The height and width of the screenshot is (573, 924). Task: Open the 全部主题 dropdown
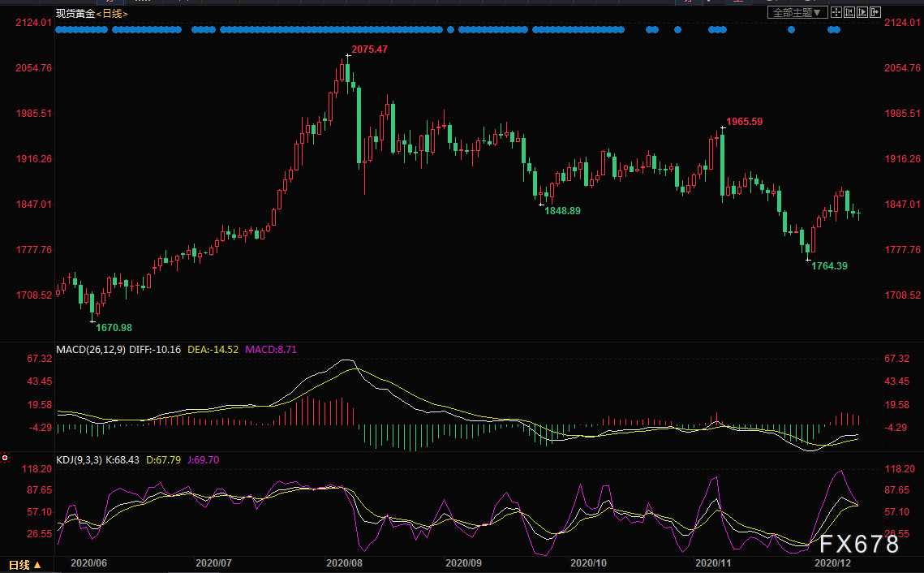coord(797,12)
